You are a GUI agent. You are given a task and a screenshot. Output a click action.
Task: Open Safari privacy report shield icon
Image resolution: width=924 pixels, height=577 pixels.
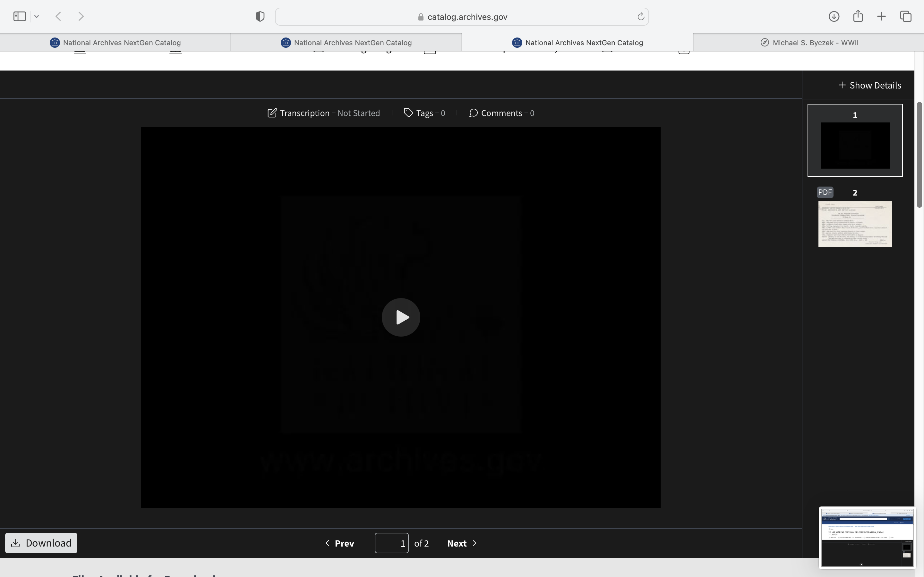click(x=260, y=16)
